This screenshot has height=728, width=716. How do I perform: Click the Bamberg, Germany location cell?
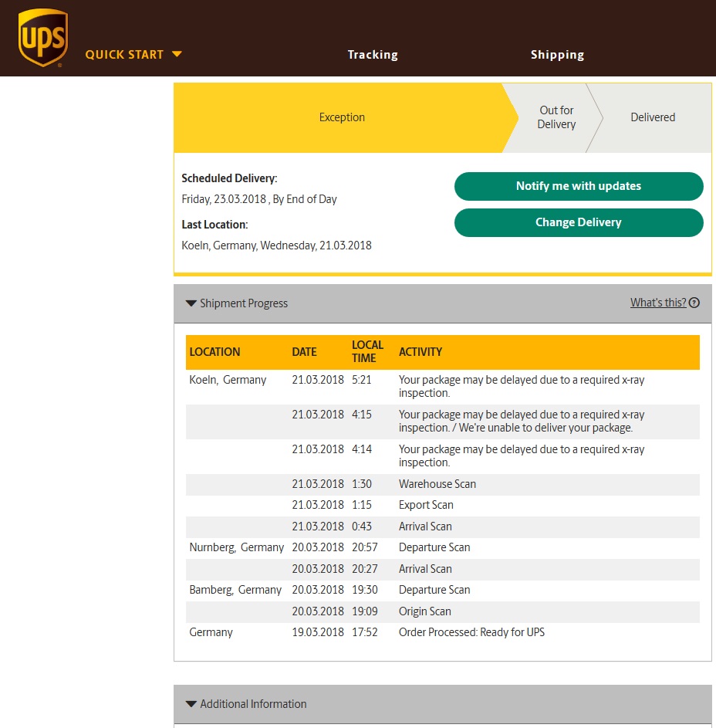click(235, 590)
